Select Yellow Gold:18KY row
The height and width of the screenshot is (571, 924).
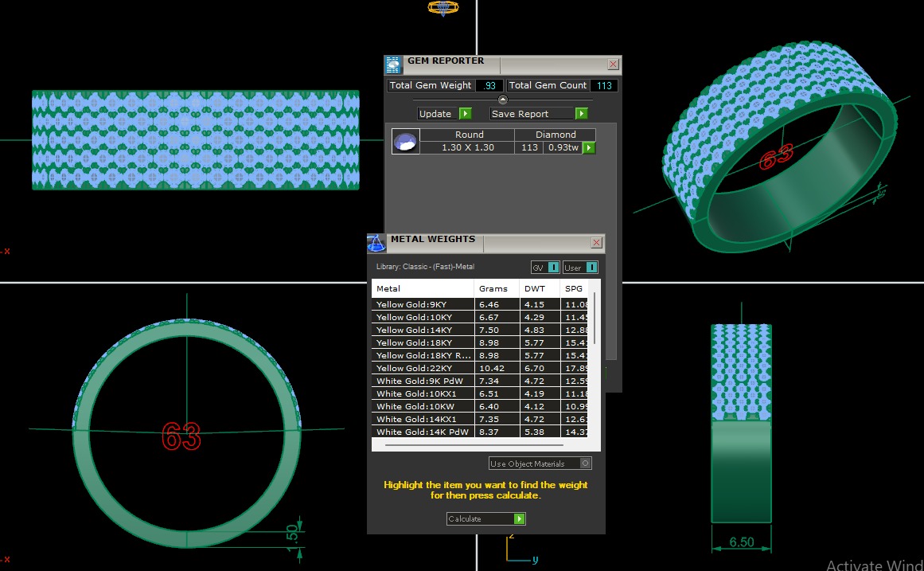414,342
